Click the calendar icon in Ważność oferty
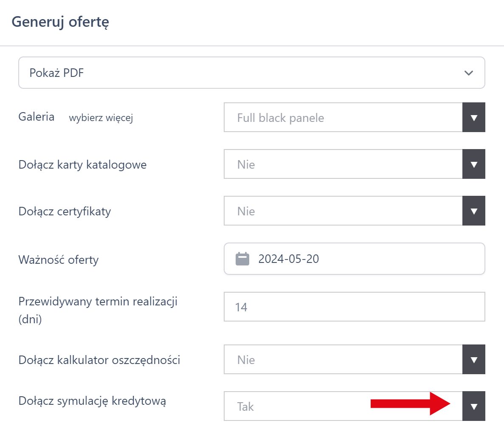The width and height of the screenshot is (504, 443). 242,259
